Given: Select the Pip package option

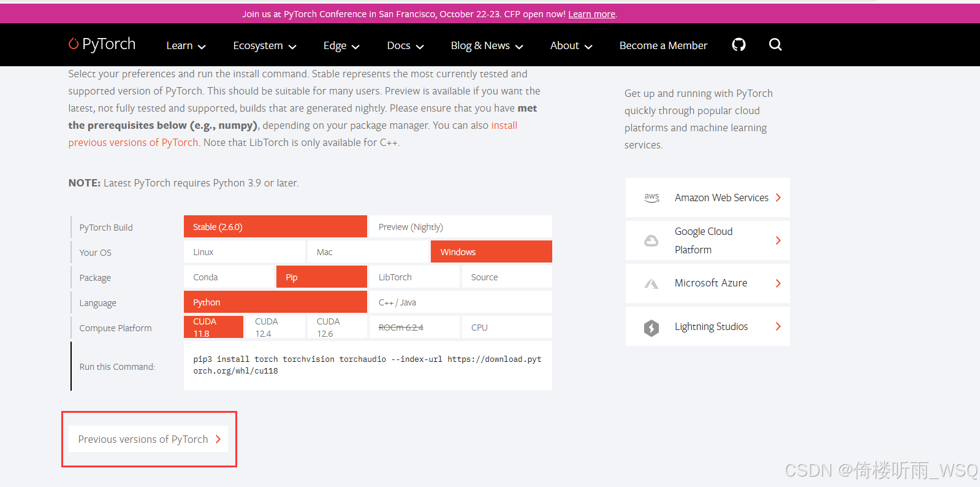Looking at the screenshot, I should 322,277.
